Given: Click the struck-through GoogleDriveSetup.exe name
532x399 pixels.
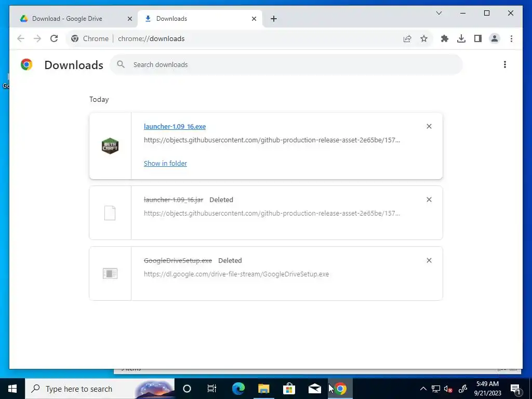Looking at the screenshot, I should click(178, 261).
